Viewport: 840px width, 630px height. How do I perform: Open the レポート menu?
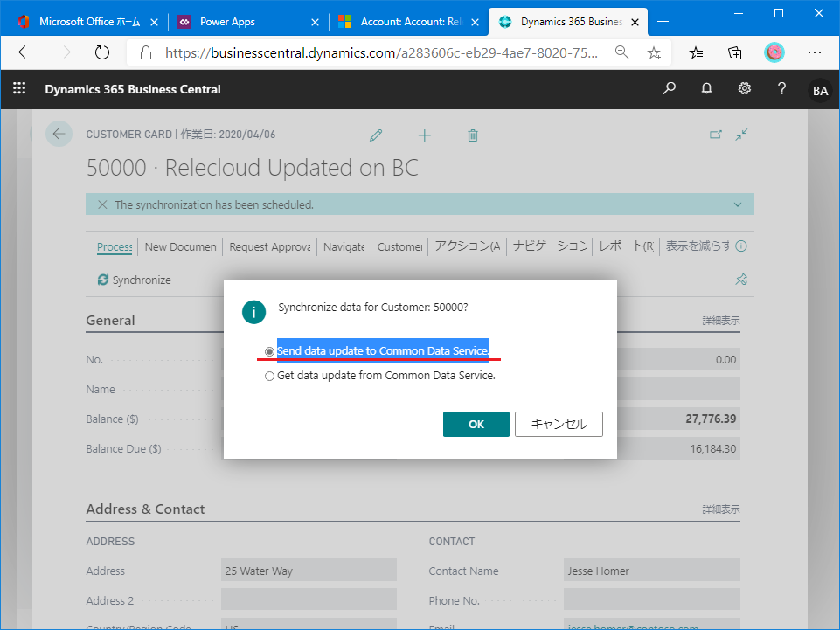(x=626, y=246)
